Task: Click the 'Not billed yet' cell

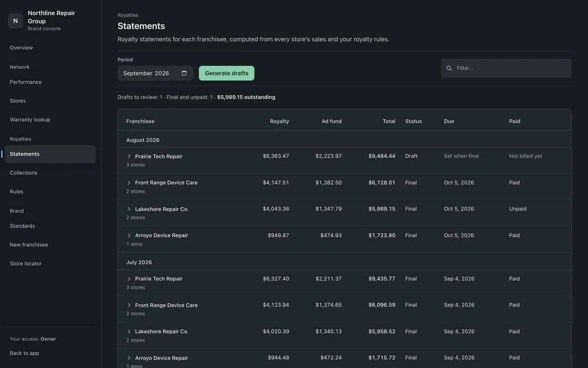Action: (526, 156)
